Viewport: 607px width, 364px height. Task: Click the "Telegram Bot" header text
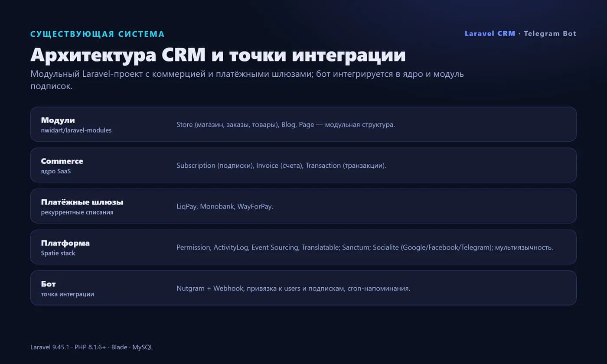click(x=550, y=33)
